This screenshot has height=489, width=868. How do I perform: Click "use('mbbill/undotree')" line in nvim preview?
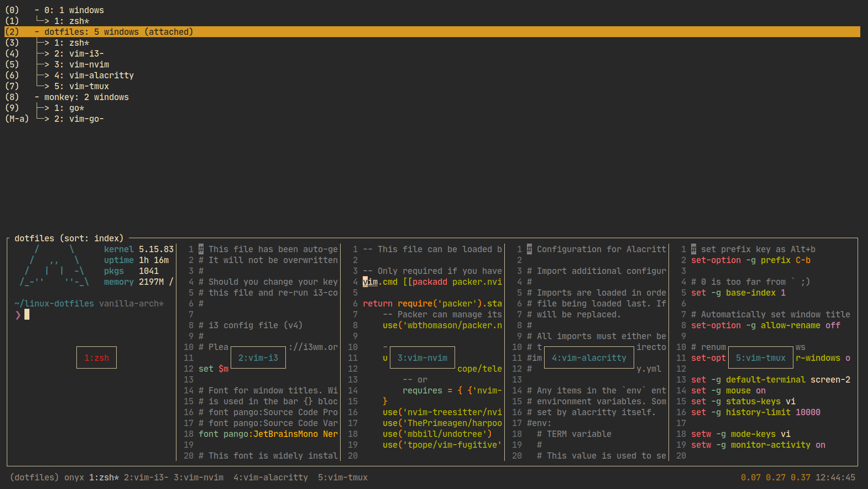point(437,434)
